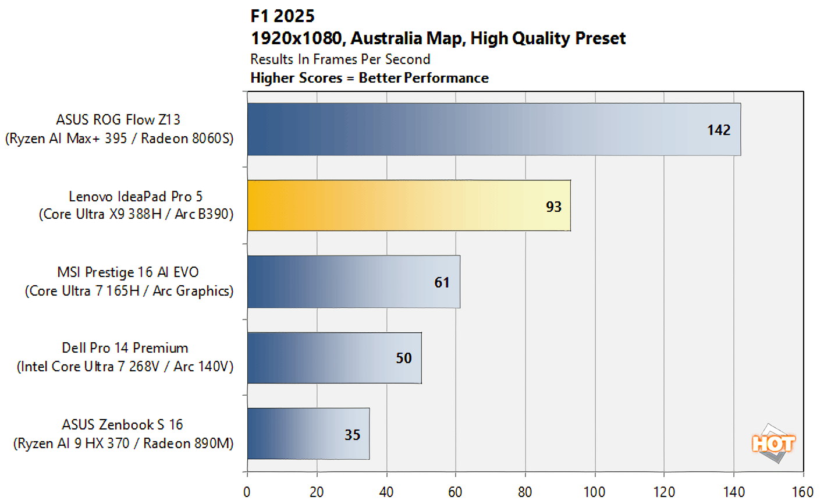The height and width of the screenshot is (504, 824).
Task: Click the Results In Frames Per Second text
Action: [340, 59]
